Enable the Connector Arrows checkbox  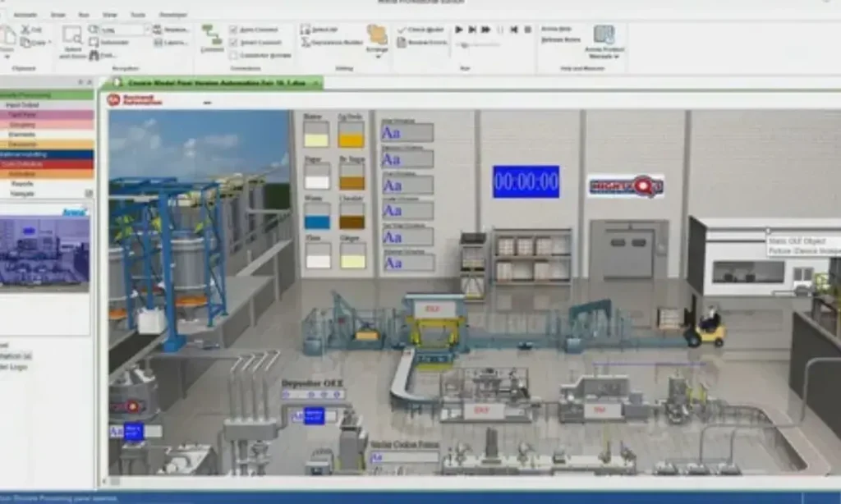(234, 54)
